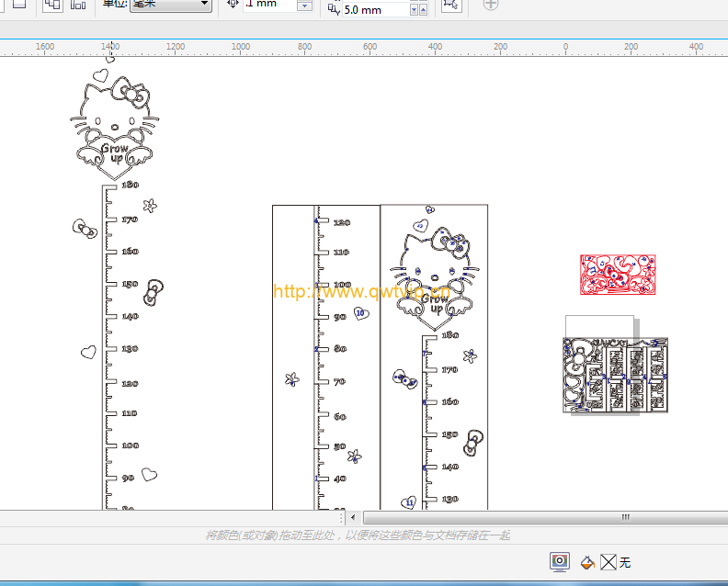Edit the 5.0 mm duplicate distance field
This screenshot has height=586, width=728.
376,10
